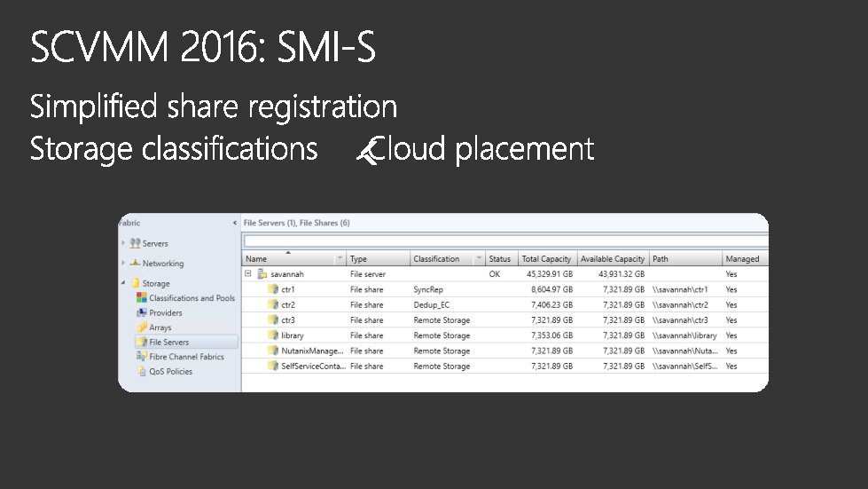Click the savannah file server icon
This screenshot has width=868, height=489.
tap(262, 273)
